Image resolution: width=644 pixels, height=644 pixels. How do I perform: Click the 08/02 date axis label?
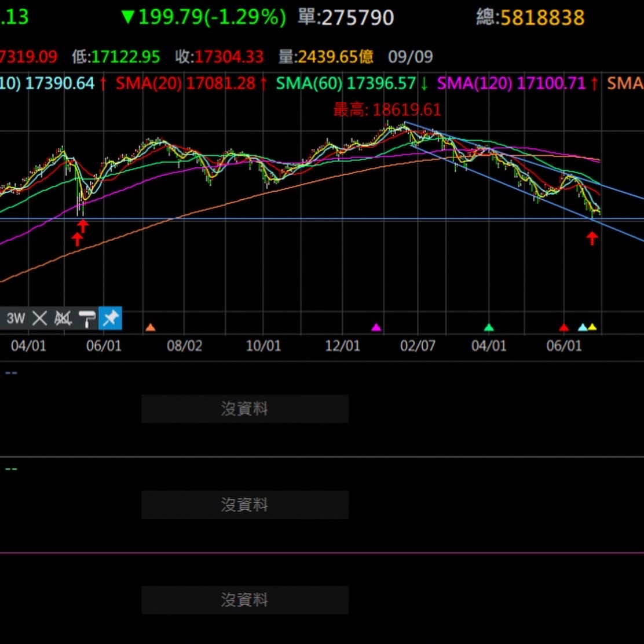coord(184,346)
